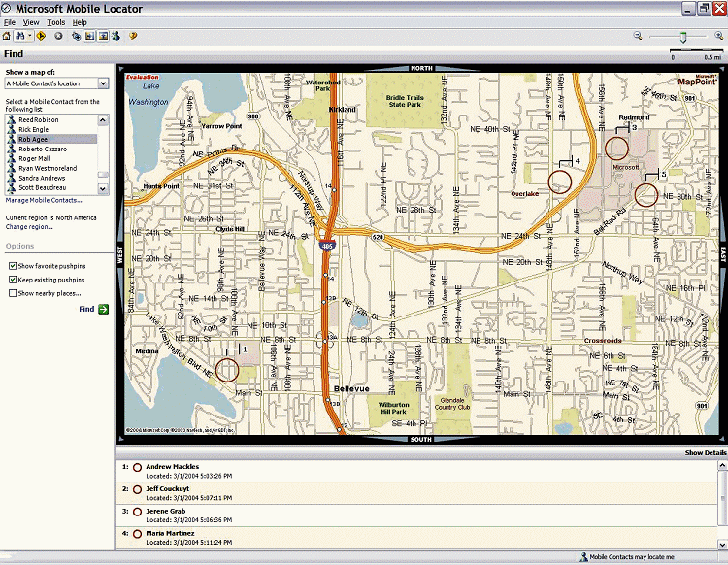The width and height of the screenshot is (728, 565).
Task: Toggle Keep existing pushpins checkbox
Action: 13,280
